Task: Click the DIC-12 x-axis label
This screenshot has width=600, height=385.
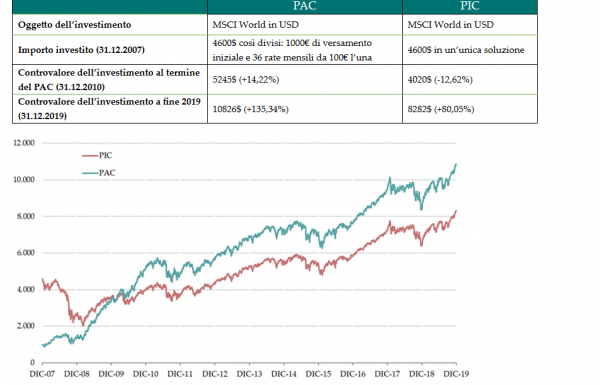Action: 215,374
